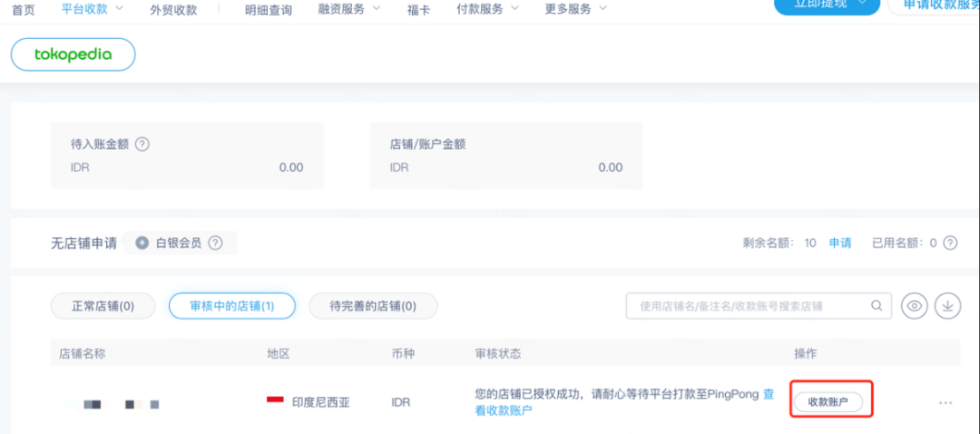Click the magnifier icon in store search
This screenshot has height=434, width=980.
click(877, 306)
